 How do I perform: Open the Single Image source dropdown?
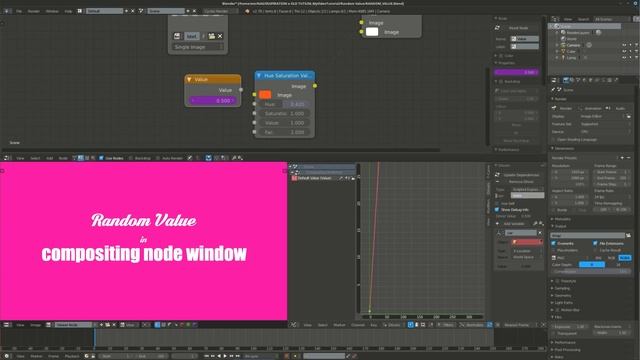[x=198, y=47]
